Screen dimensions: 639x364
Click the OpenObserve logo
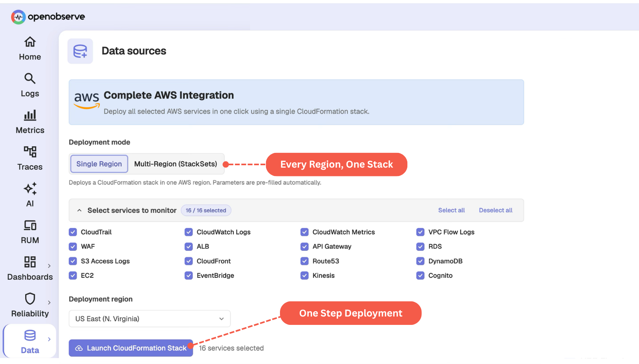(48, 17)
